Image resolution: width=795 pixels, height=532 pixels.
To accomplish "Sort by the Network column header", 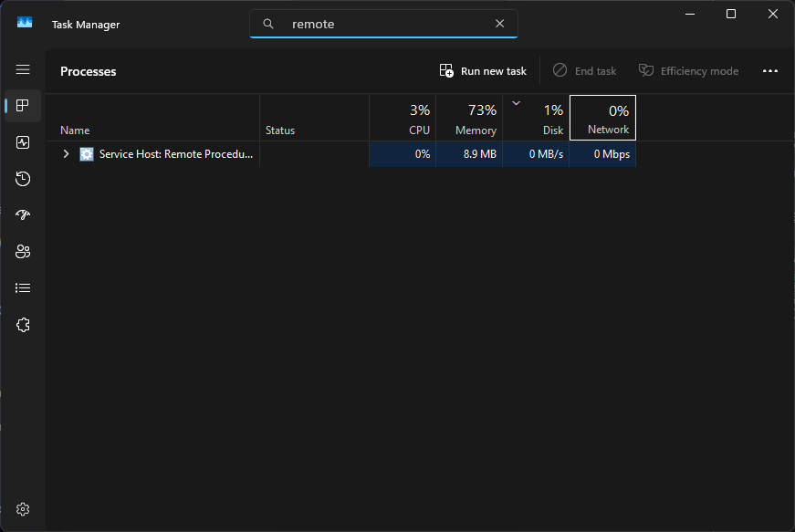I will [602, 119].
